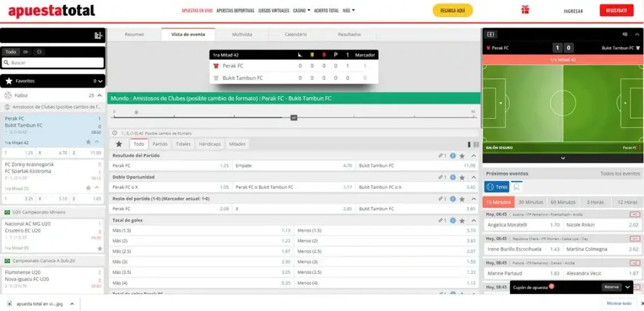Click the Brazil flag beside U20 Campeonato Mineiro
This screenshot has height=311, width=644.
(x=7, y=212)
